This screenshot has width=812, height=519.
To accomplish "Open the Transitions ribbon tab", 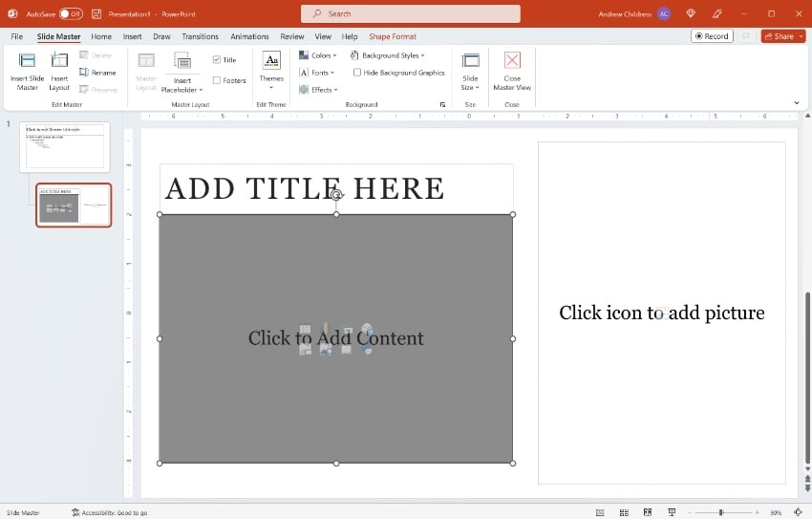I will point(200,36).
